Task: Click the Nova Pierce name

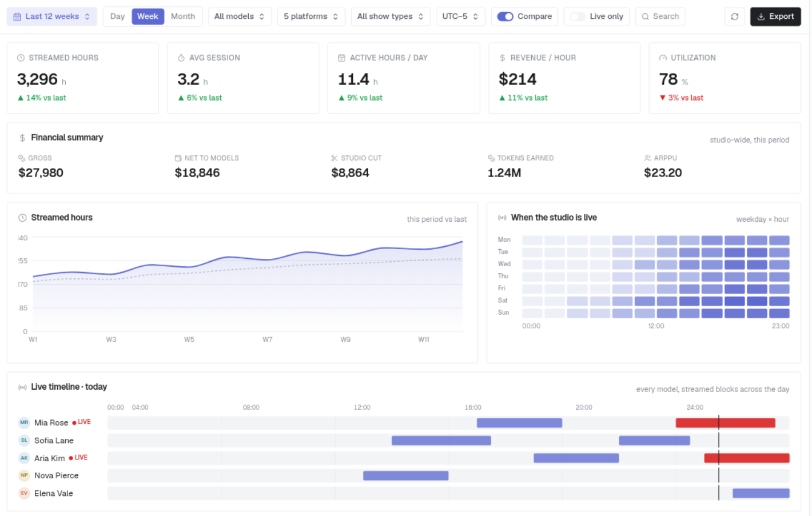Action: coord(57,475)
